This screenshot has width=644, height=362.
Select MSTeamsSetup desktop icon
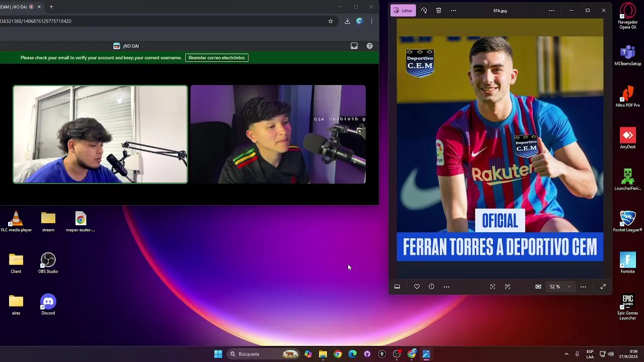(627, 55)
